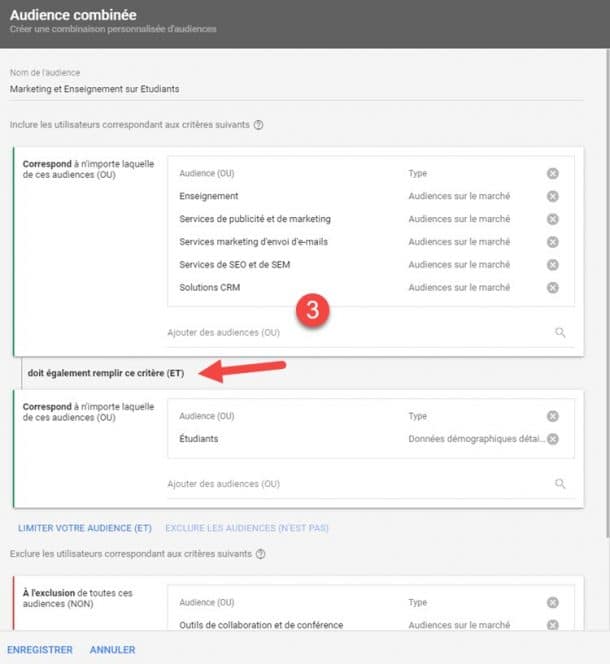Image resolution: width=610 pixels, height=664 pixels.
Task: Click LIMITER VOTRE AUDIENCE (ET) link
Action: pyautogui.click(x=85, y=528)
